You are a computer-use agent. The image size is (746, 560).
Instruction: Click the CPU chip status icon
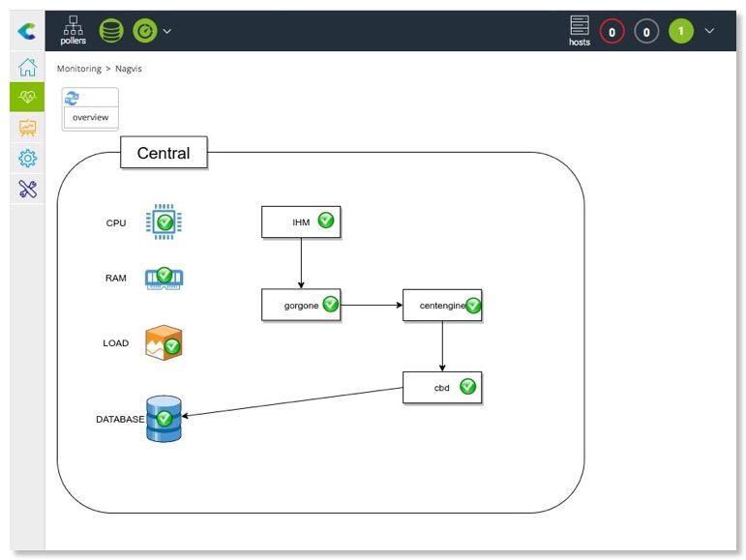pyautogui.click(x=164, y=222)
